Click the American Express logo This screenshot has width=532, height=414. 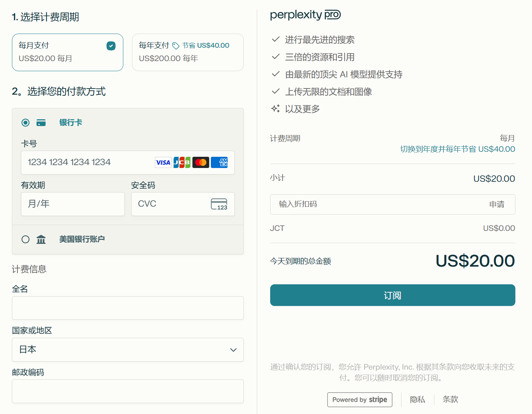[220, 163]
